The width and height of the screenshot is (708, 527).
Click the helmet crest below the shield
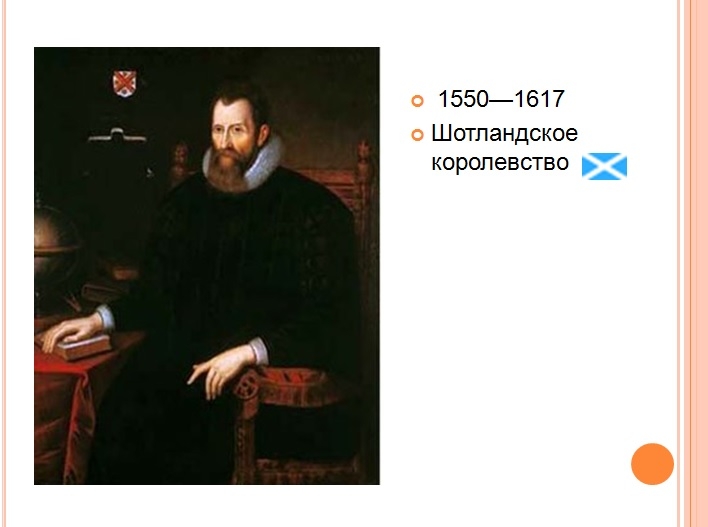(x=117, y=135)
